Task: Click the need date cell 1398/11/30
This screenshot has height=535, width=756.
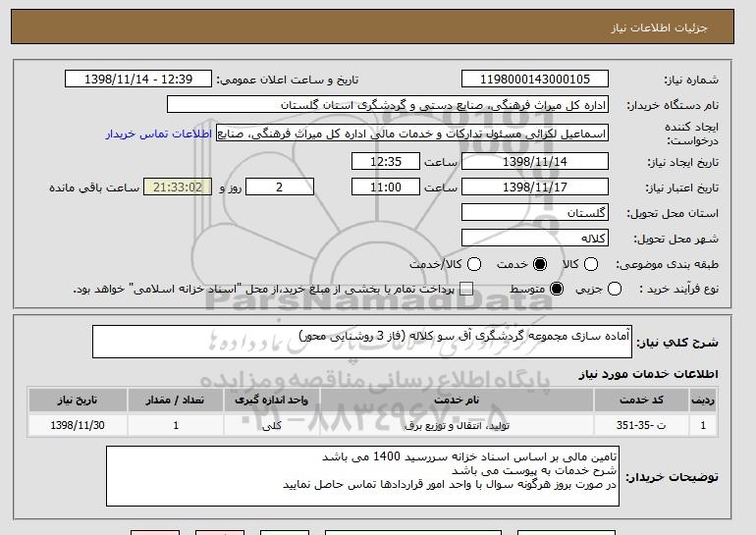Action: [78, 426]
